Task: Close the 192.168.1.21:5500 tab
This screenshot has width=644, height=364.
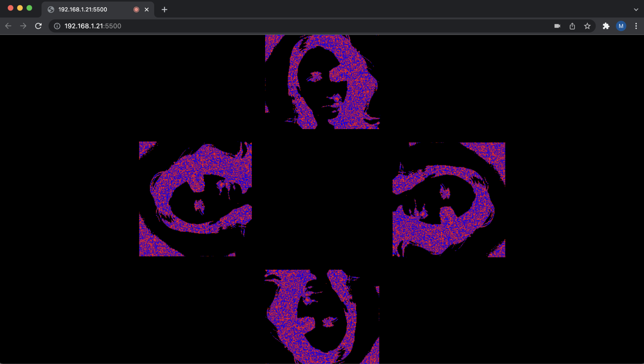Action: 146,9
